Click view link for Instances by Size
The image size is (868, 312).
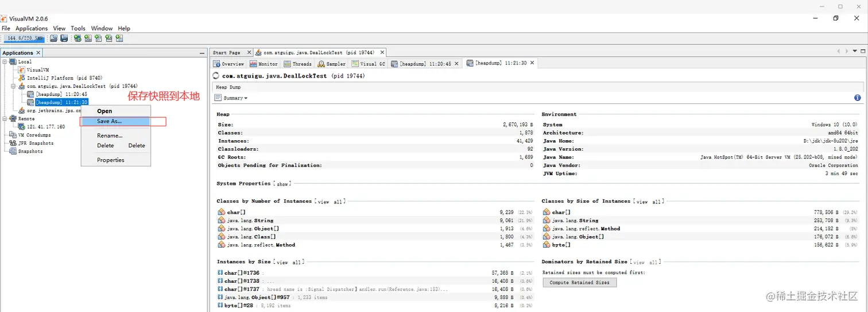(282, 263)
